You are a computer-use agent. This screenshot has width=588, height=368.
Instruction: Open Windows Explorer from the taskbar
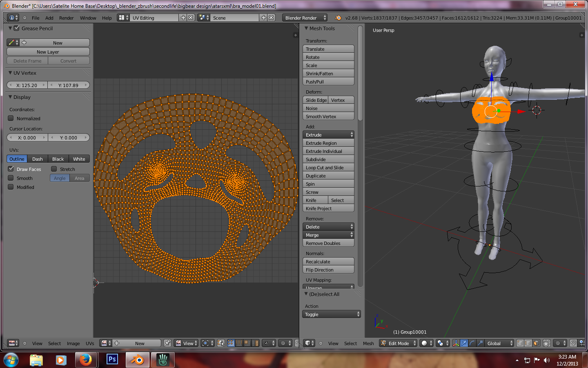pyautogui.click(x=36, y=359)
